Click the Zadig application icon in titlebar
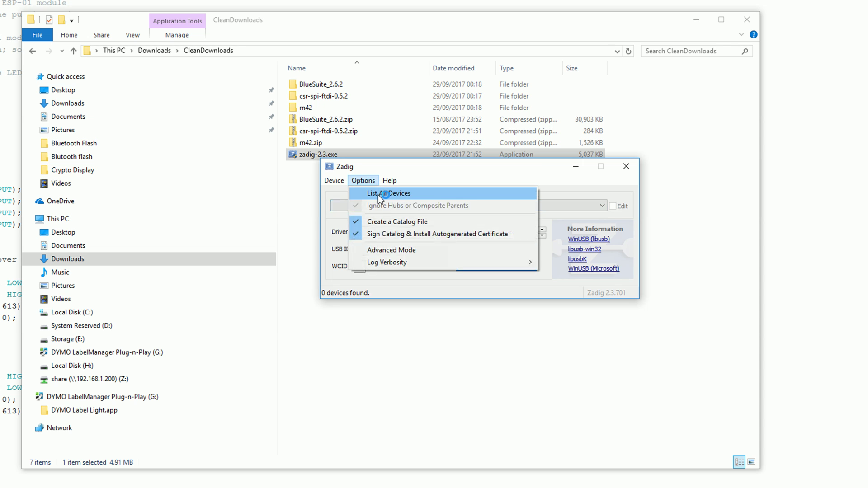Screen dimensions: 868x488 click(330, 167)
